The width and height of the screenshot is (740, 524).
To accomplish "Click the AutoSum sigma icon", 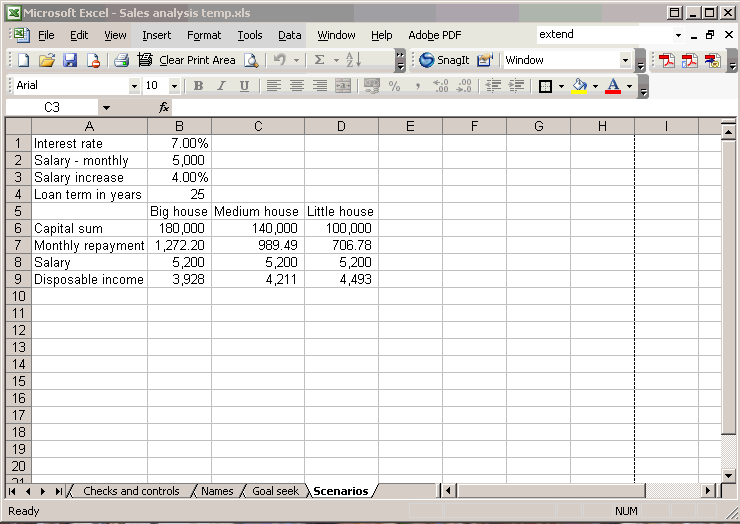I will click(x=320, y=60).
